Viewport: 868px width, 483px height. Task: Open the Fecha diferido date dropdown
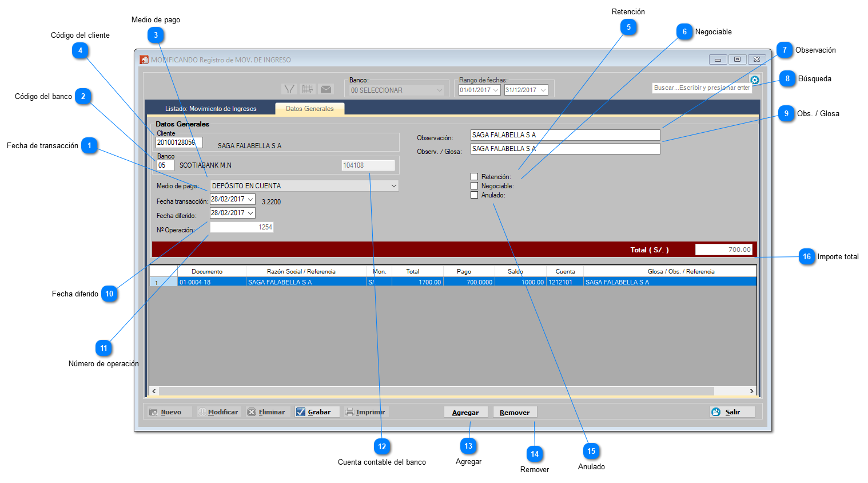[x=250, y=213]
